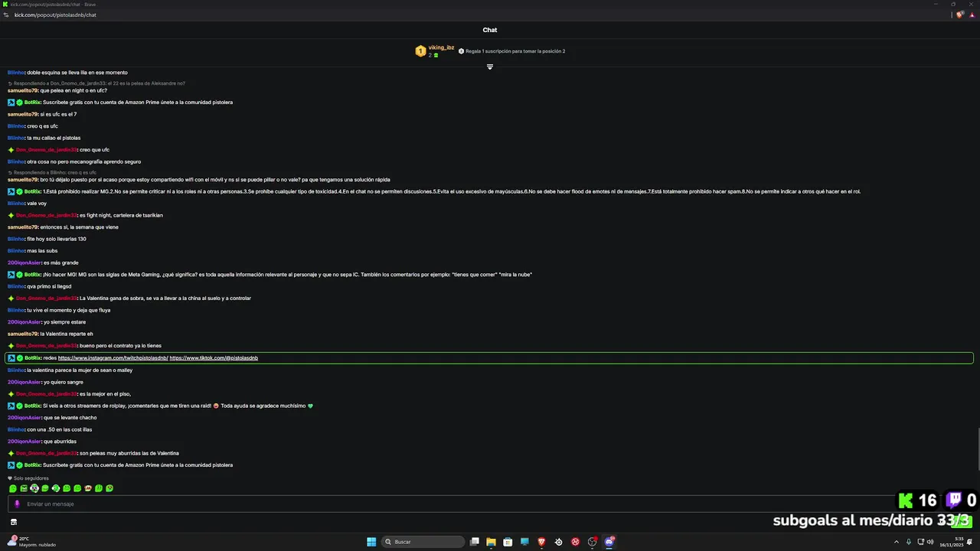Click Don_Gnomo badge in 'creo que ufc' message
The height and width of the screenshot is (551, 980).
click(11, 150)
